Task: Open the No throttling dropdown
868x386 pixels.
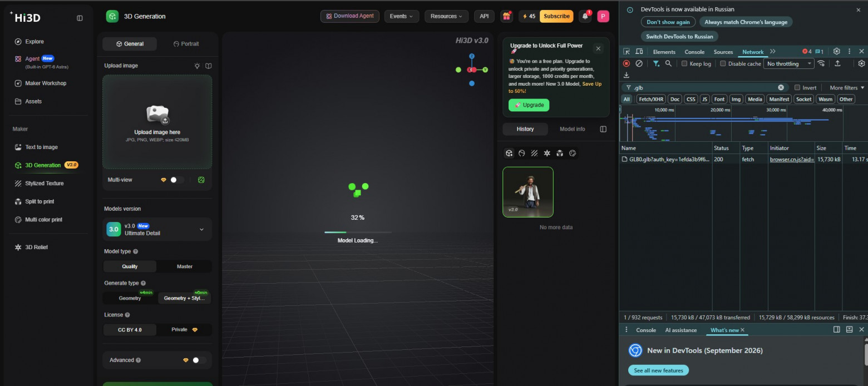Action: [x=788, y=63]
